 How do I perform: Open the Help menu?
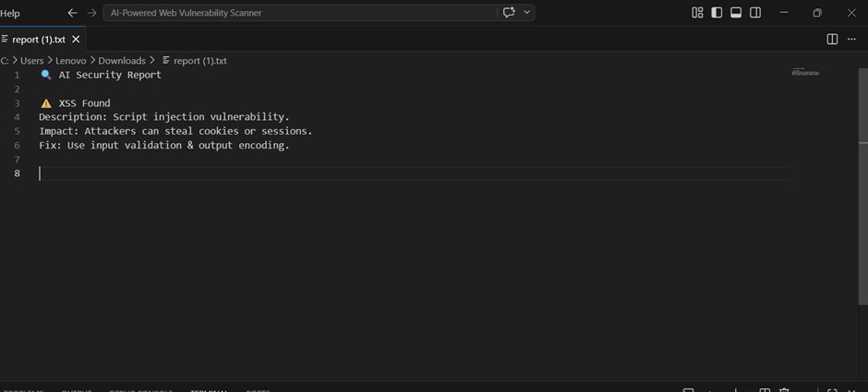coord(10,13)
